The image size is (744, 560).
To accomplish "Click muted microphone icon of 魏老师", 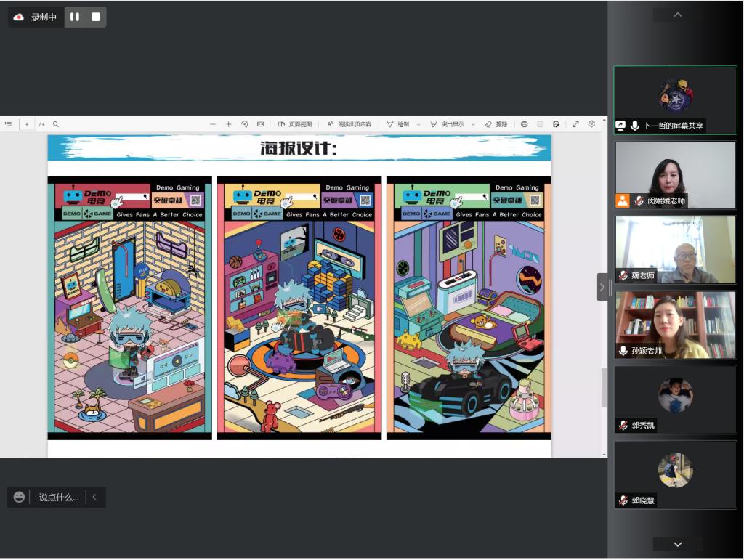I will (623, 275).
